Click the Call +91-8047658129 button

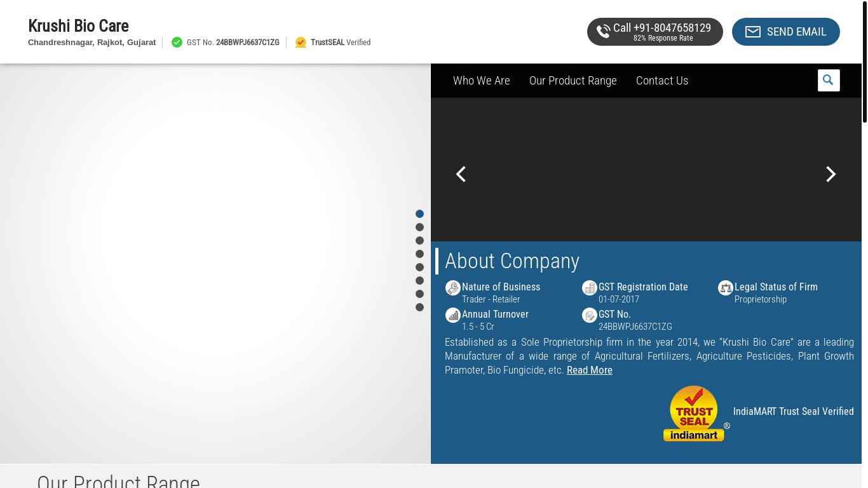pyautogui.click(x=655, y=32)
